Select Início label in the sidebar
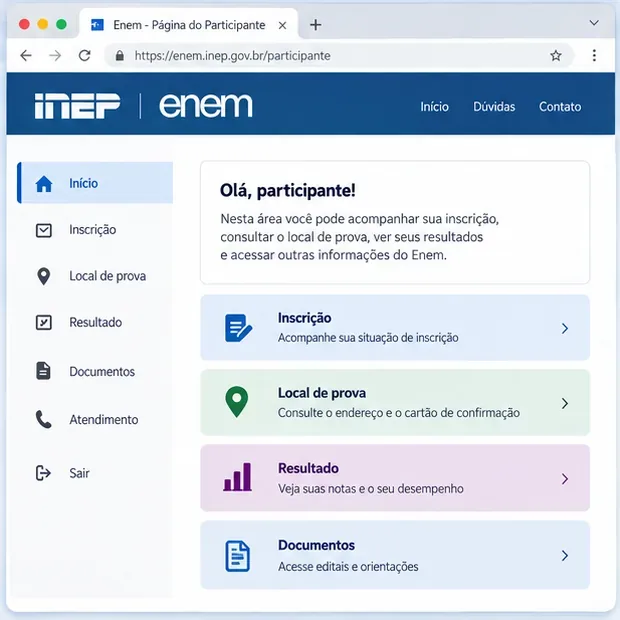620x620 pixels. (x=83, y=183)
